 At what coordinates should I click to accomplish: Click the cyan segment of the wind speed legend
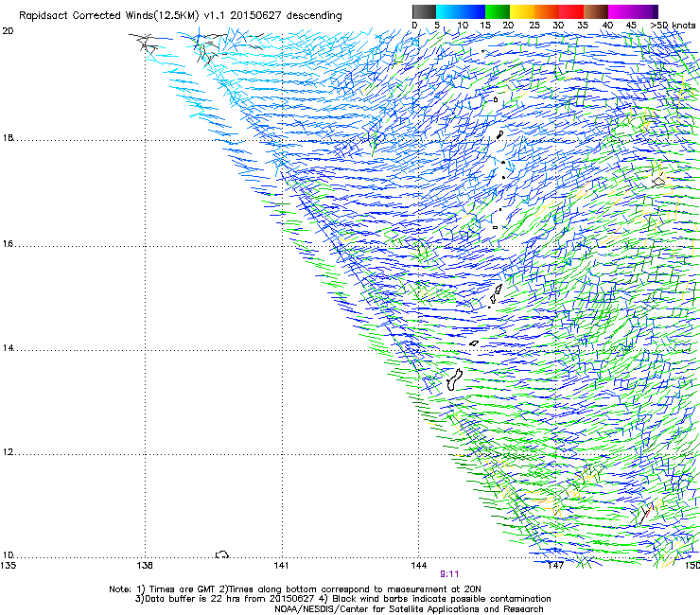point(448,11)
